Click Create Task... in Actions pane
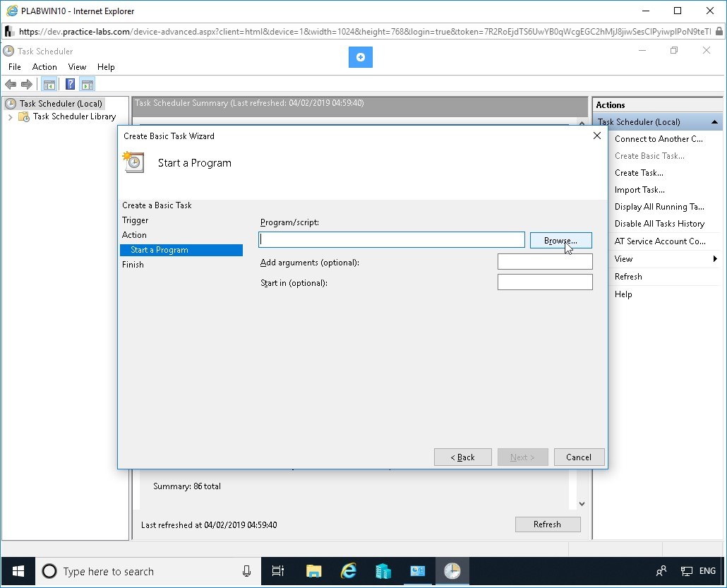This screenshot has width=727, height=588. point(639,172)
